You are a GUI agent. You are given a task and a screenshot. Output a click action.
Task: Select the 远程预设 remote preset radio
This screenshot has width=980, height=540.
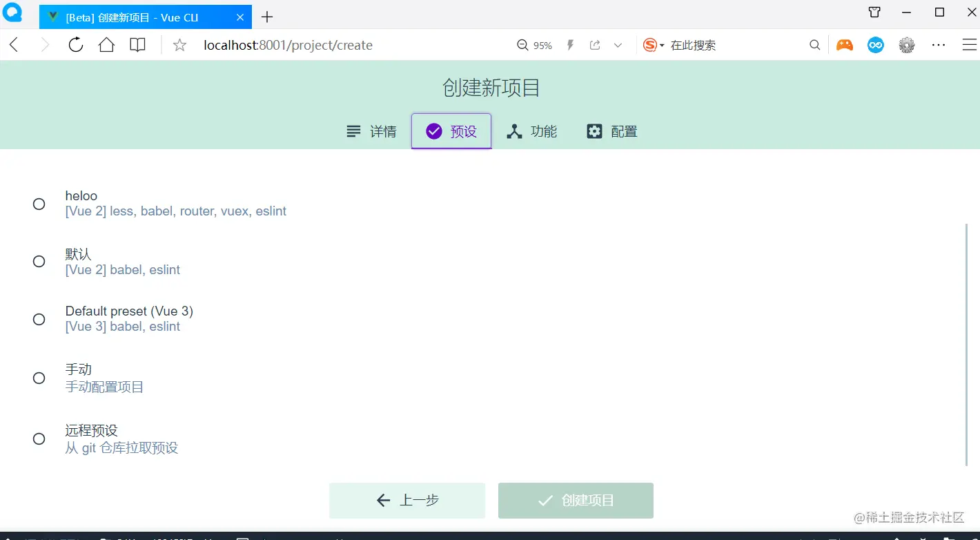pos(39,438)
